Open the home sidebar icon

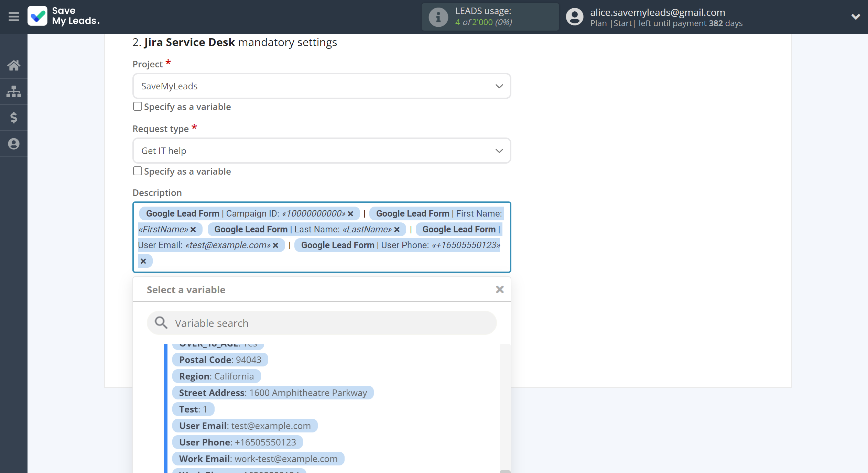pyautogui.click(x=14, y=65)
